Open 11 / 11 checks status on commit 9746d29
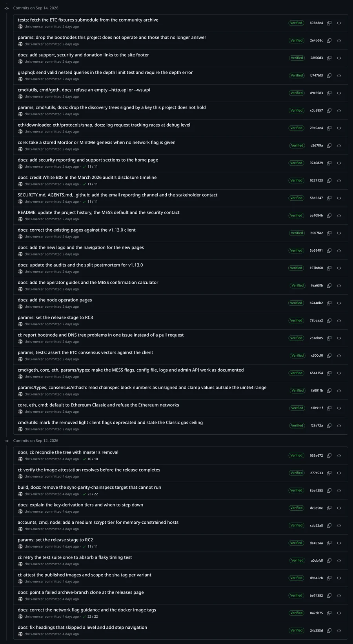 coord(90,167)
